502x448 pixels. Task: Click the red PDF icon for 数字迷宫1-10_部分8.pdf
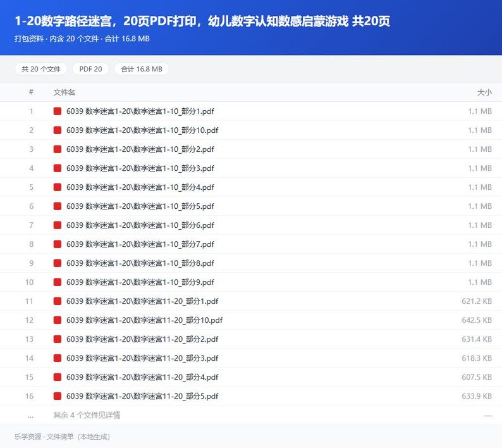[58, 263]
